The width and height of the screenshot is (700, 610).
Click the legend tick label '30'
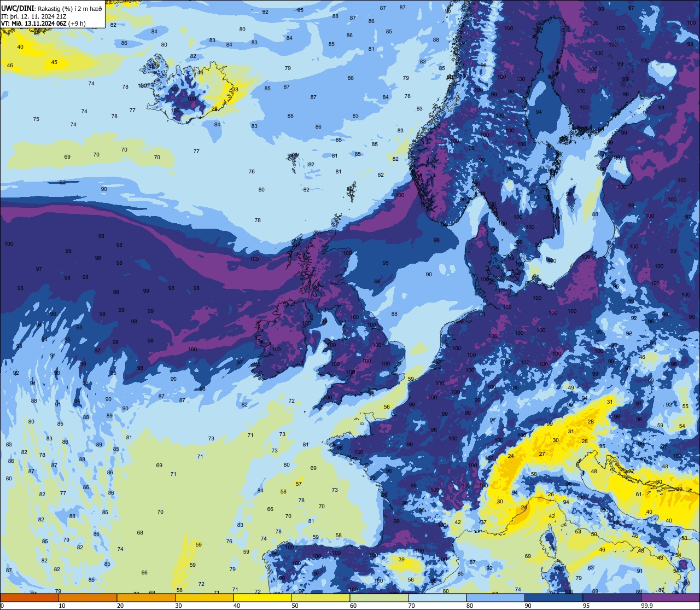(178, 606)
